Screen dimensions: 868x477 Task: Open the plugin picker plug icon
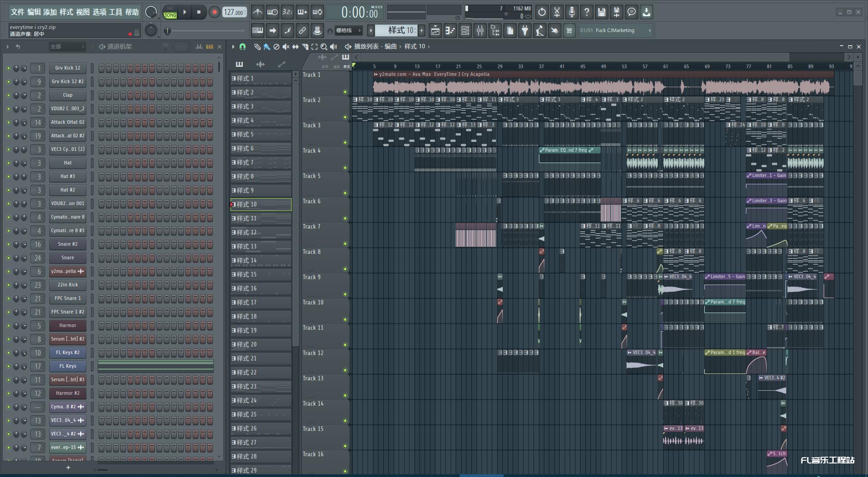pos(525,31)
